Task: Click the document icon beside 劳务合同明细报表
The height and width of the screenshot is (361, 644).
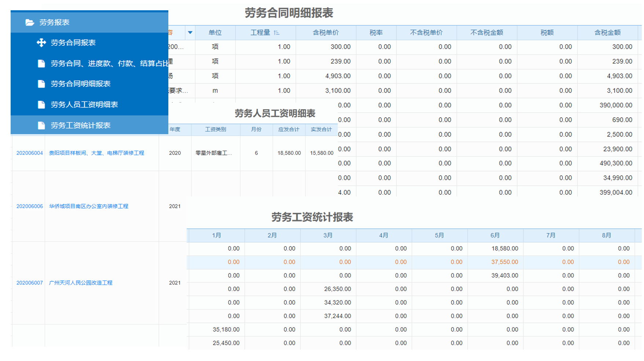Action: pyautogui.click(x=41, y=84)
